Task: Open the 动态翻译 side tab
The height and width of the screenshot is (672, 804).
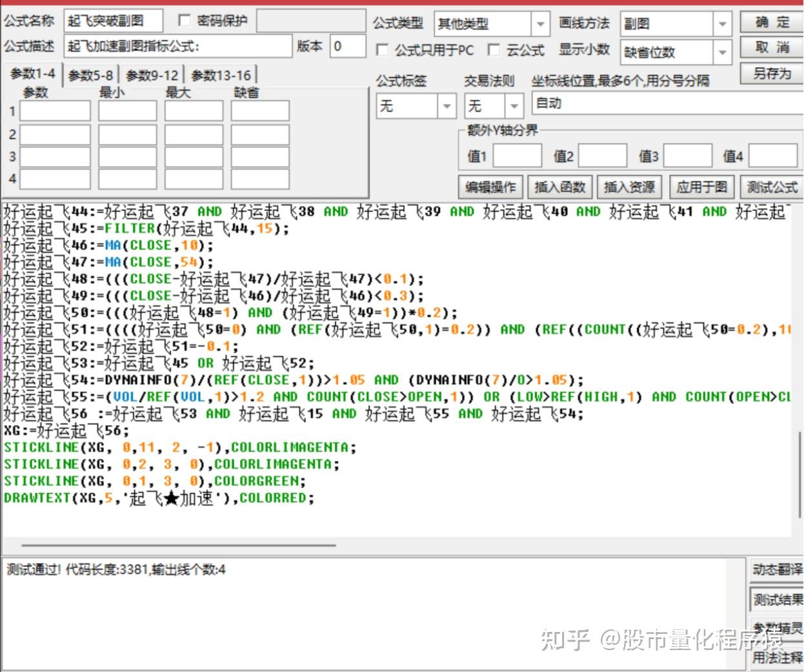Action: tap(777, 569)
